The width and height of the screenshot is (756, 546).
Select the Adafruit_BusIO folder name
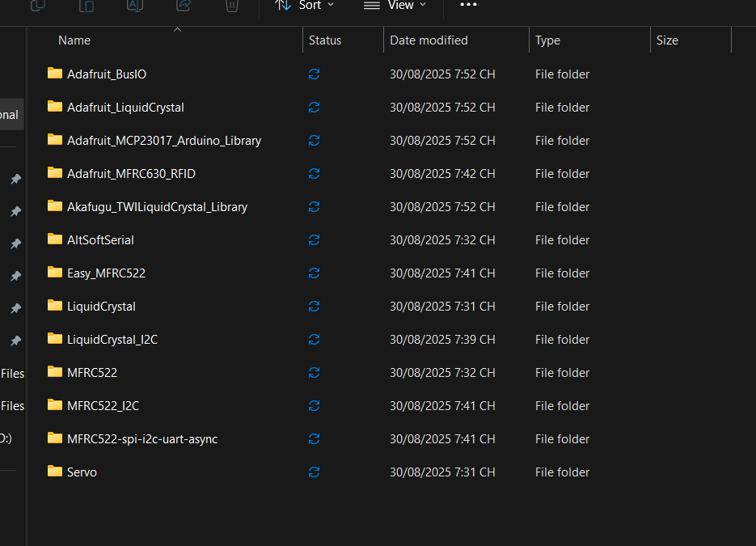(x=107, y=74)
